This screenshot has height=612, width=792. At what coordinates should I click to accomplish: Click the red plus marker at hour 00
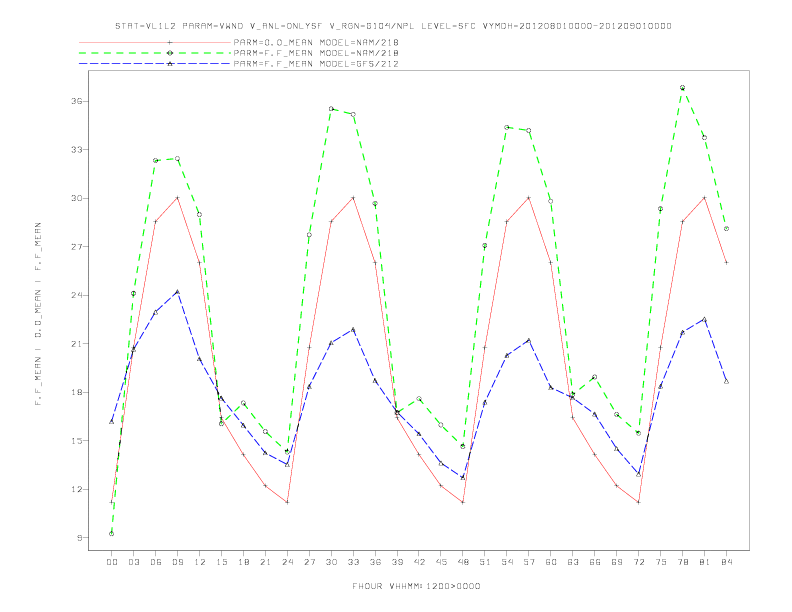[112, 502]
